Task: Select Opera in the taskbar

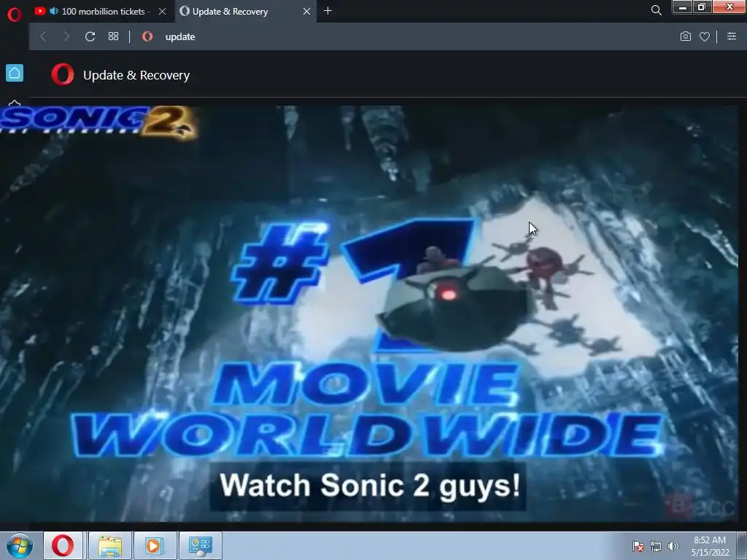Action: [x=63, y=545]
